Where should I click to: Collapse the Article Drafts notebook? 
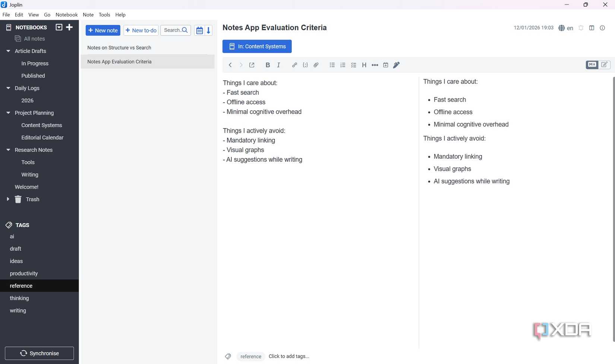pos(8,51)
